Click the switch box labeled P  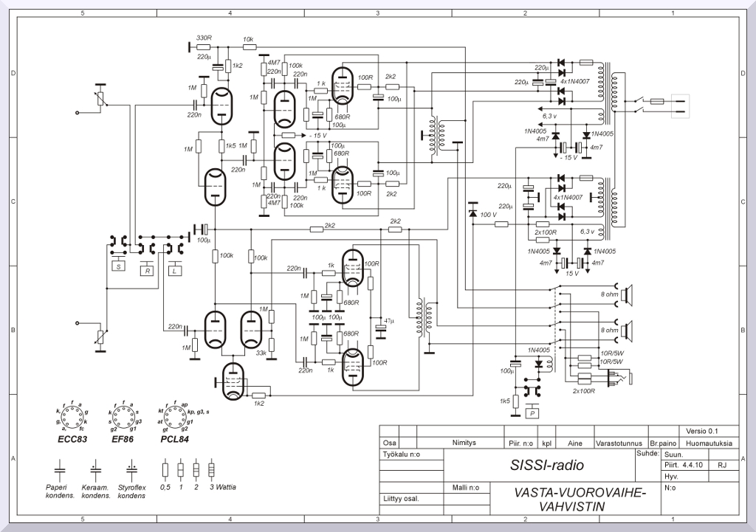532,414
